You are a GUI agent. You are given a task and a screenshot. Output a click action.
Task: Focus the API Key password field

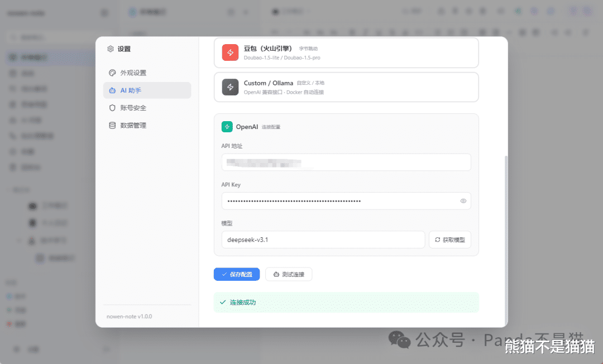click(x=346, y=201)
